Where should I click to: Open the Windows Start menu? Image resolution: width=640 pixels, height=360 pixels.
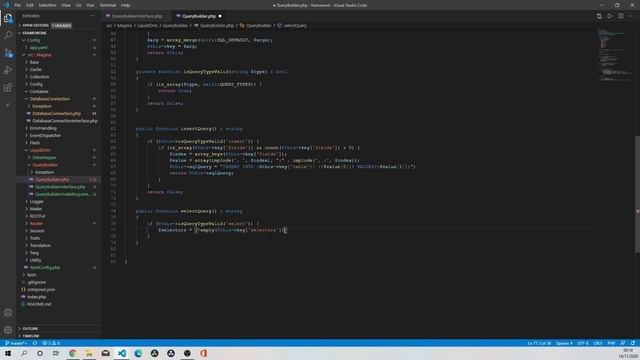point(8,353)
